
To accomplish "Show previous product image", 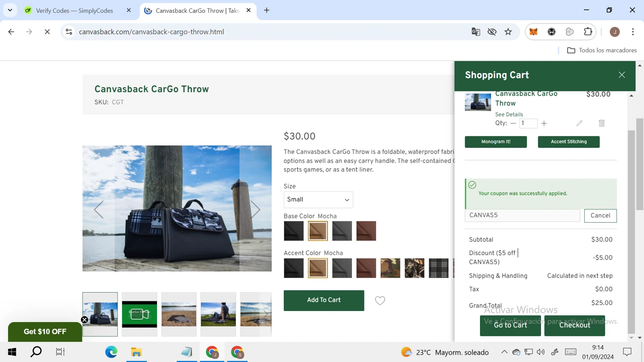I will [x=99, y=210].
